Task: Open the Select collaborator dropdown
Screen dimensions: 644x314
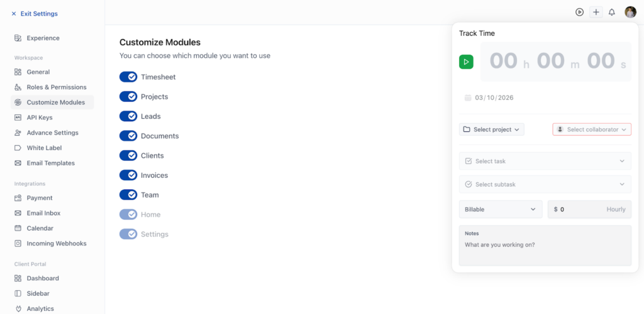Action: (x=592, y=129)
